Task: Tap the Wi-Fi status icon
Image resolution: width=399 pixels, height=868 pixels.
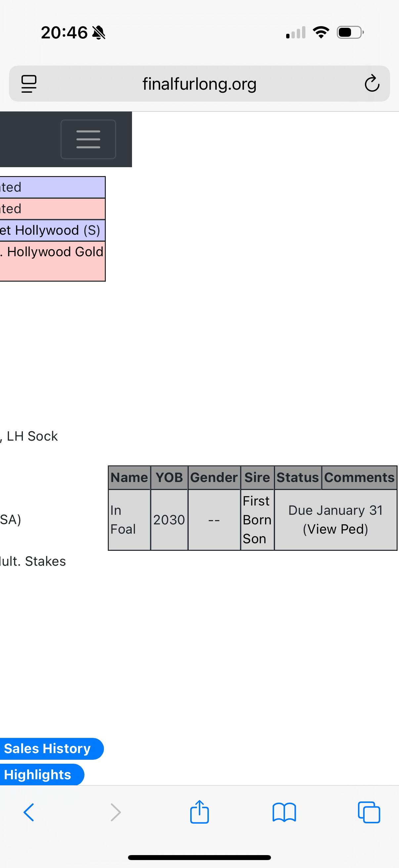Action: tap(321, 32)
